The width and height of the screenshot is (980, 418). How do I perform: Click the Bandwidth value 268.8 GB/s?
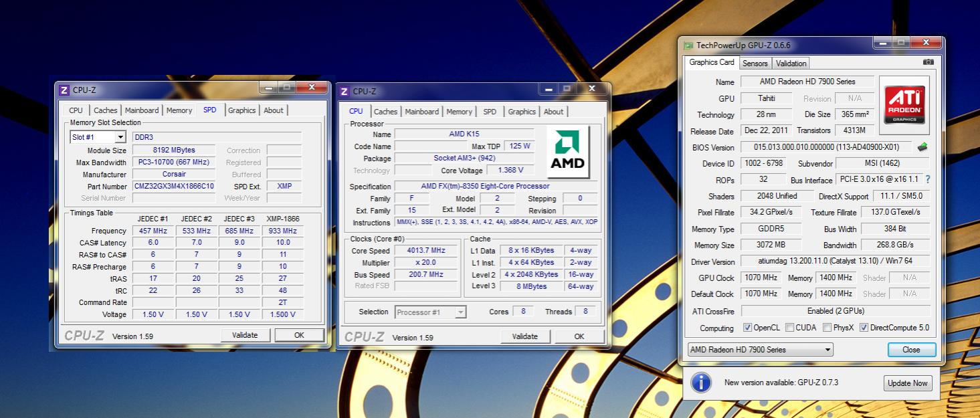tap(896, 245)
